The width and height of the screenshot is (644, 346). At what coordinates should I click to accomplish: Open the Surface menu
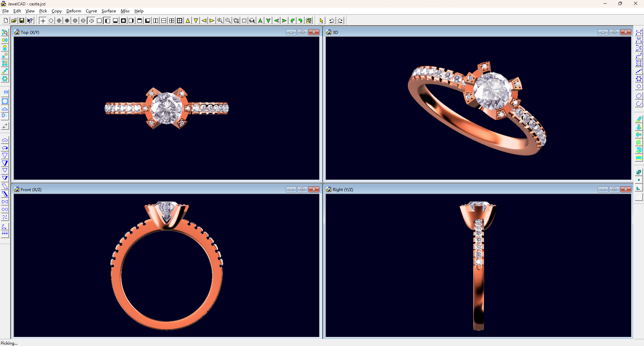click(x=109, y=11)
